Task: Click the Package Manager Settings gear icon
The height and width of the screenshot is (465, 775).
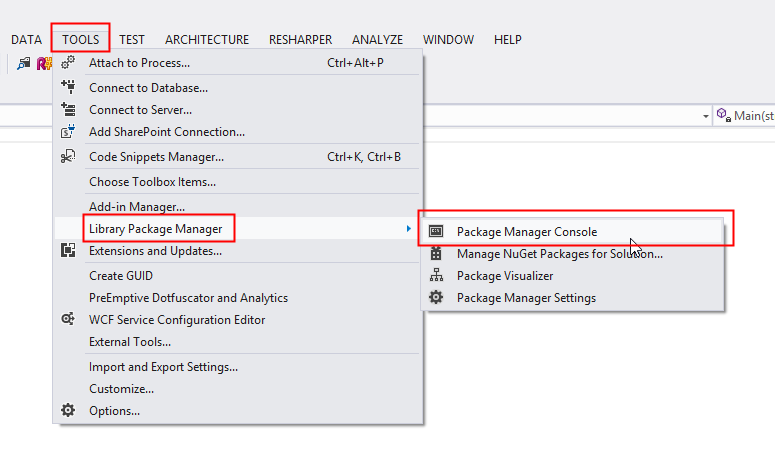Action: click(436, 298)
